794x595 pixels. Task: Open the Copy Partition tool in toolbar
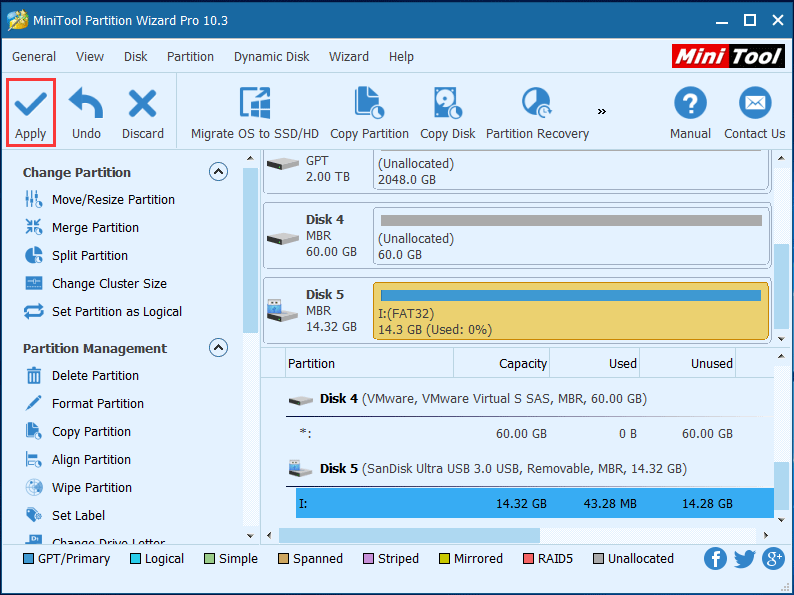point(369,112)
